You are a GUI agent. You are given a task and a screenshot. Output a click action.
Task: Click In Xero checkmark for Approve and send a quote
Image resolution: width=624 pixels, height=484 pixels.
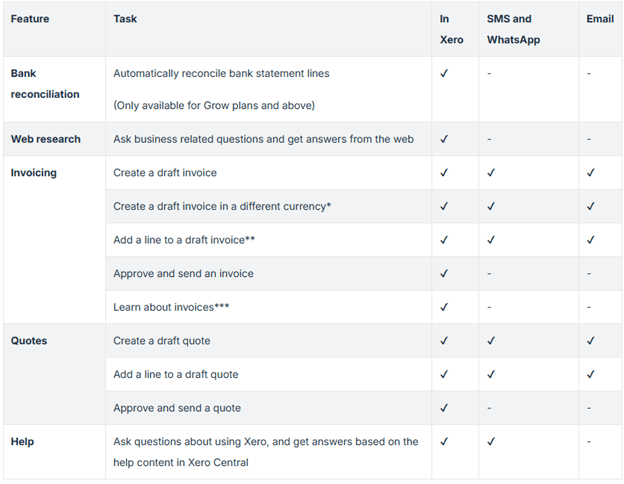[444, 408]
